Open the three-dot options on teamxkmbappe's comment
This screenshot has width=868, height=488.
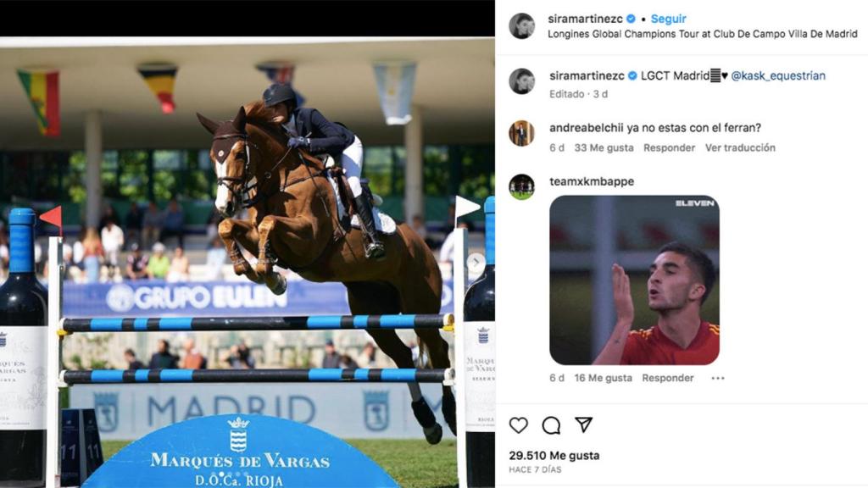tap(717, 378)
